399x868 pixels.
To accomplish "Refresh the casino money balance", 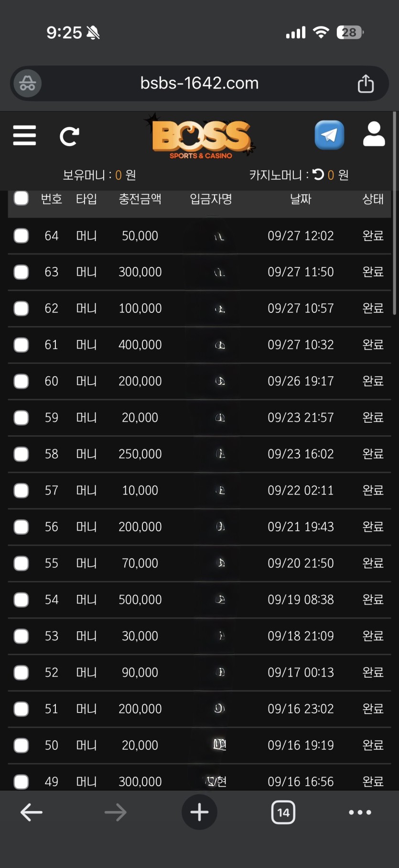I will click(x=318, y=175).
